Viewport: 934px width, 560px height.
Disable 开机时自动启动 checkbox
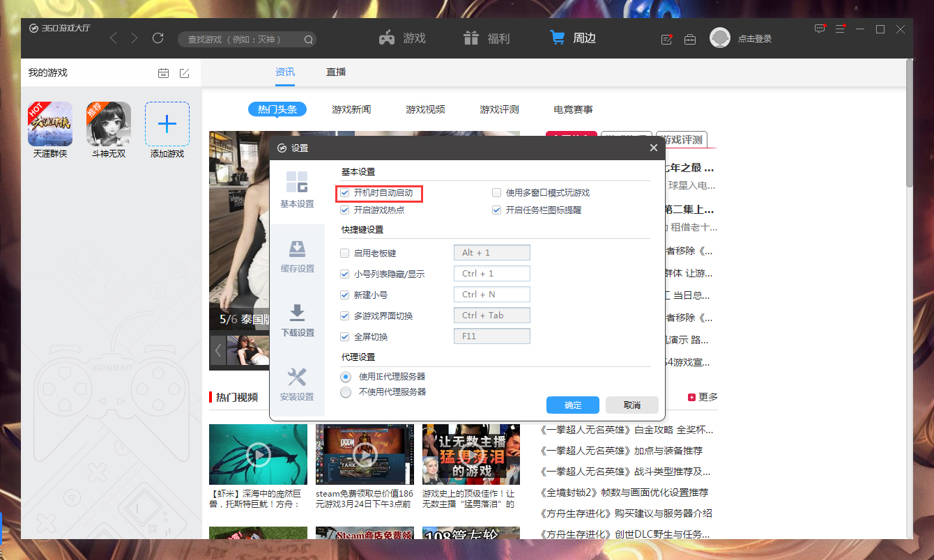click(x=345, y=192)
